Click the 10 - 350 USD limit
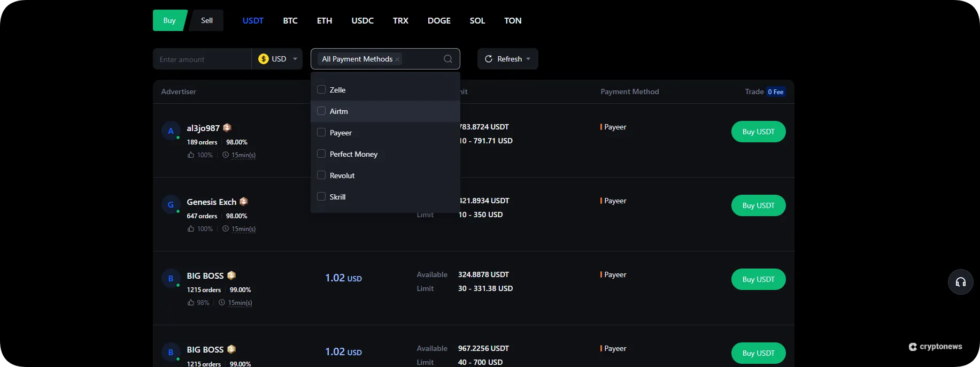Viewport: 980px width, 367px height. 481,215
